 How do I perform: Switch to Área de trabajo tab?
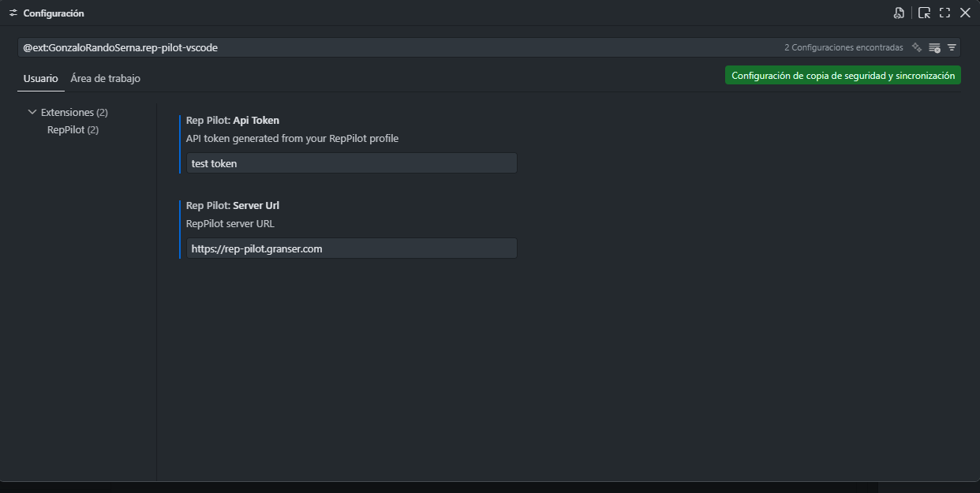tap(105, 79)
